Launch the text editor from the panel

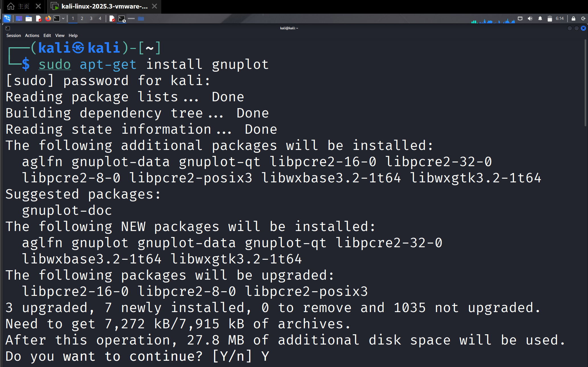[x=38, y=18]
